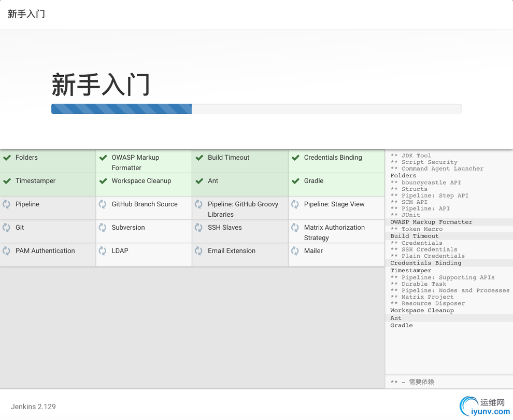Click '** Token Macro' log line

tap(416, 229)
